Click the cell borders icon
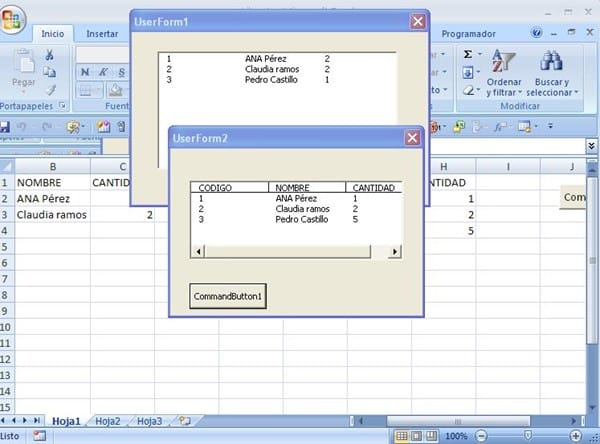This screenshot has width=600, height=444. coord(85,91)
